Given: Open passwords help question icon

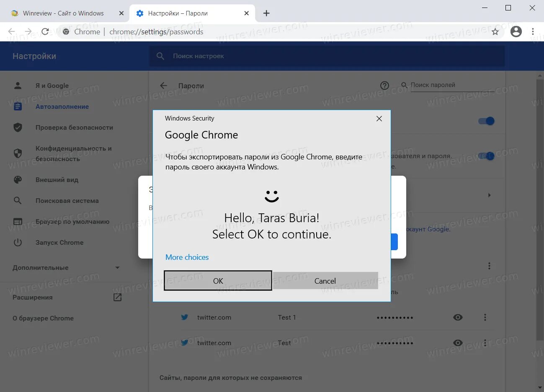Looking at the screenshot, I should [x=384, y=85].
